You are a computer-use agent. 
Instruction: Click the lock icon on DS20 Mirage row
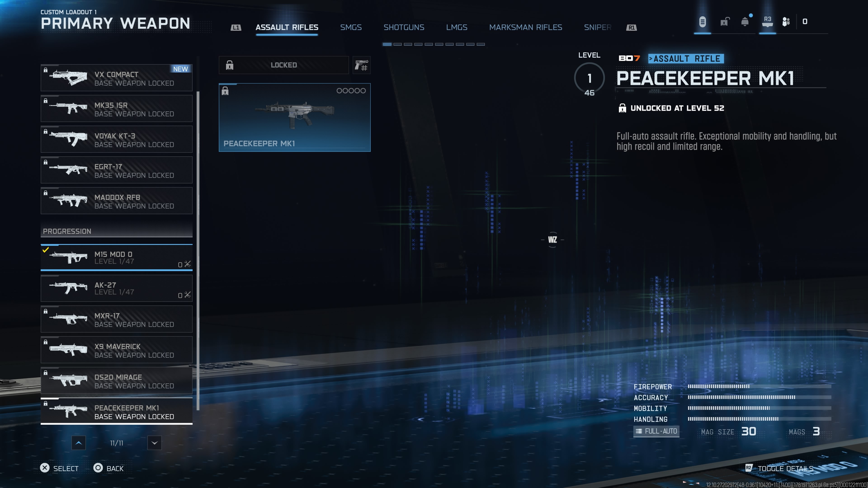pyautogui.click(x=45, y=373)
